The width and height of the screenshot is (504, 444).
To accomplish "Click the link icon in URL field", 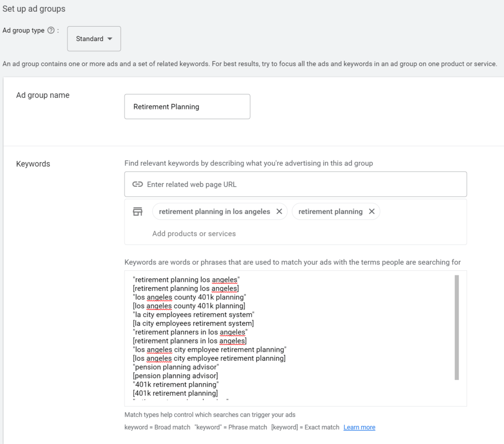I will tap(137, 184).
